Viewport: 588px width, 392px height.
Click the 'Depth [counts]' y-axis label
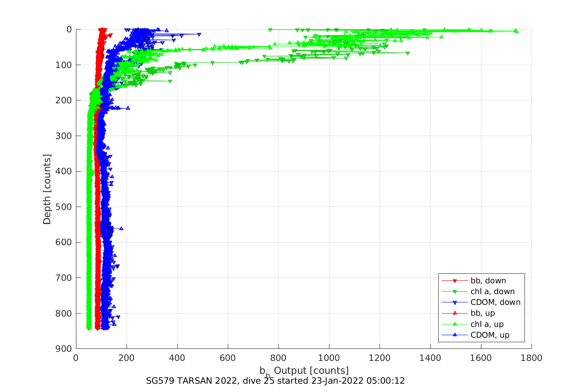pos(47,189)
